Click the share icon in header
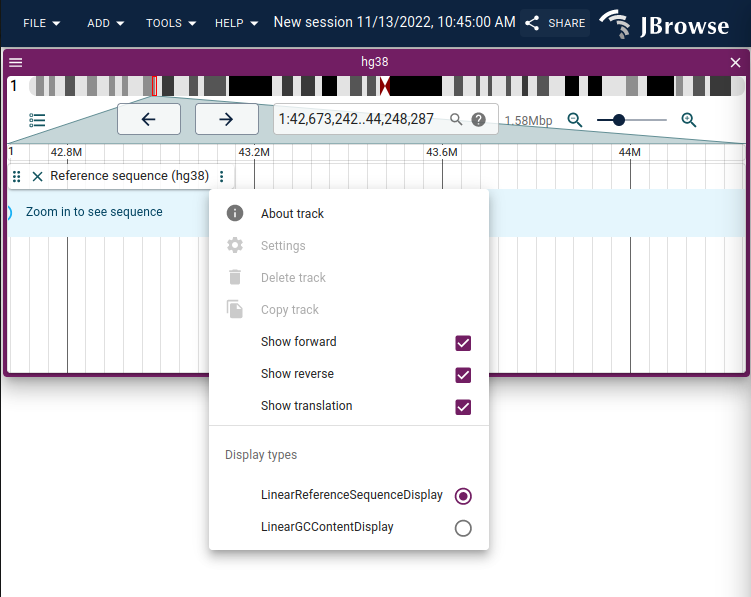The width and height of the screenshot is (751, 597). tap(532, 23)
